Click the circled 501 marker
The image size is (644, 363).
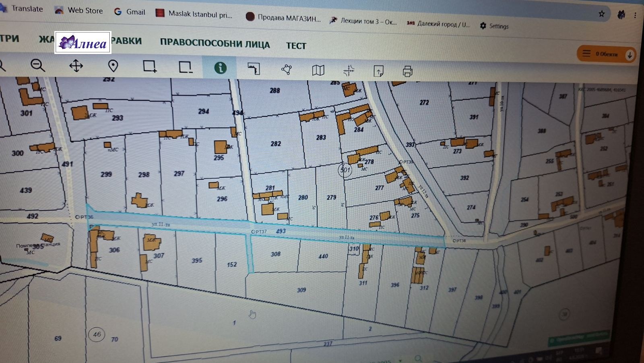(345, 170)
